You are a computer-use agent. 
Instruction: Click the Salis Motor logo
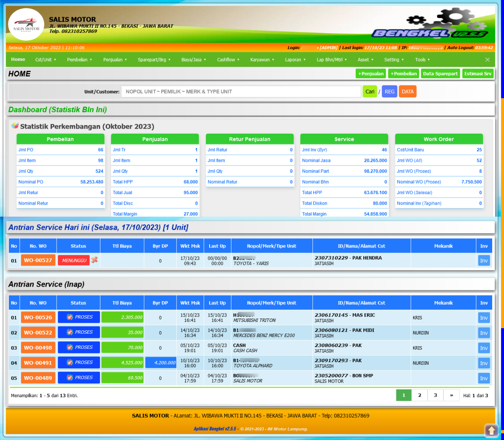[26, 24]
